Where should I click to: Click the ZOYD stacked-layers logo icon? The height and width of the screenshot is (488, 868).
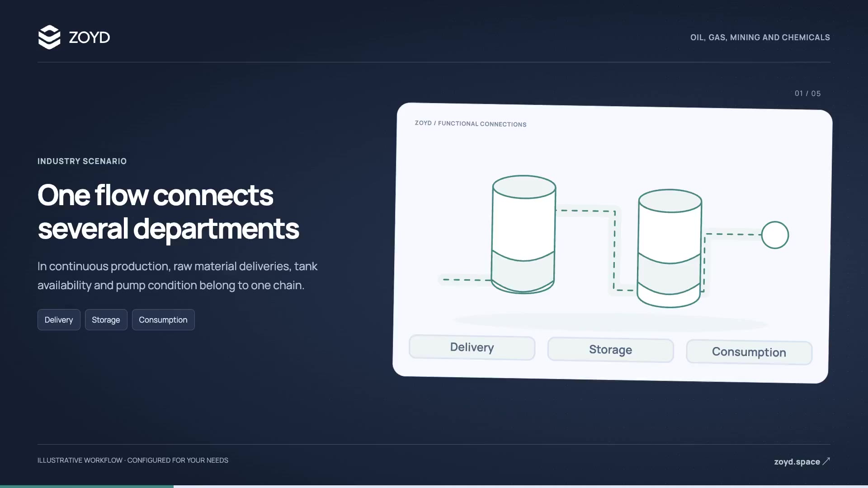pyautogui.click(x=49, y=37)
